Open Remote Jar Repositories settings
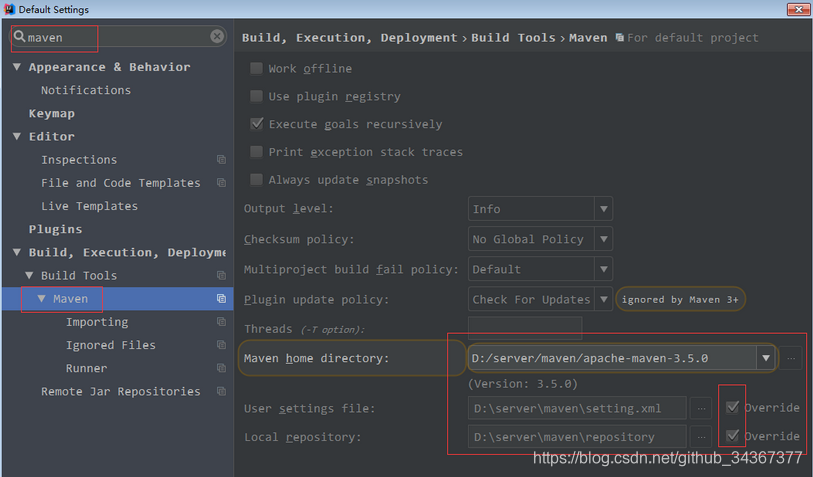The height and width of the screenshot is (477, 813). [x=121, y=391]
